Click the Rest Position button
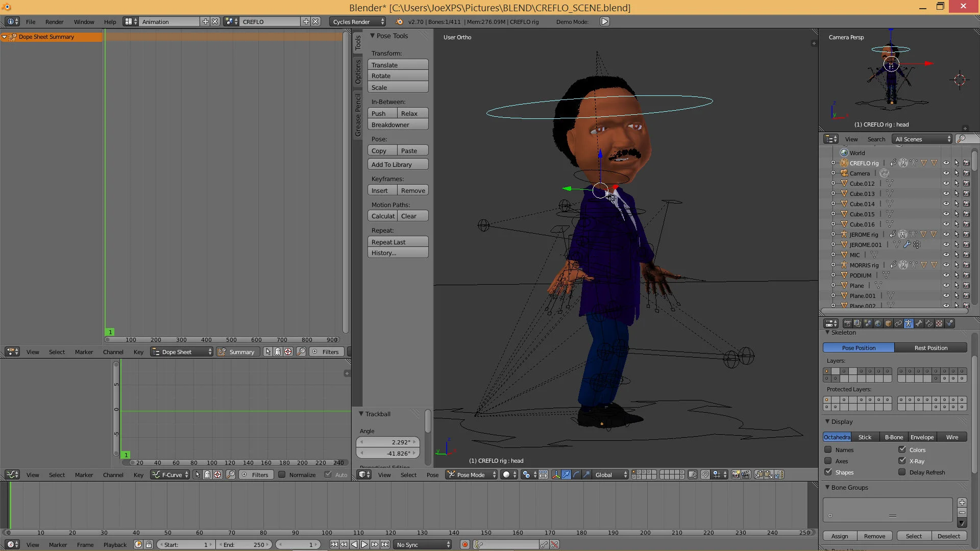Image resolution: width=980 pixels, height=551 pixels. 930,348
